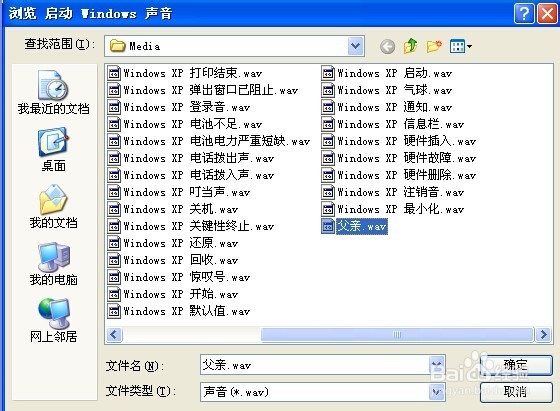Click the horizontal scrollbar right arrow
Viewport: 560px width, 411px height.
(544, 335)
